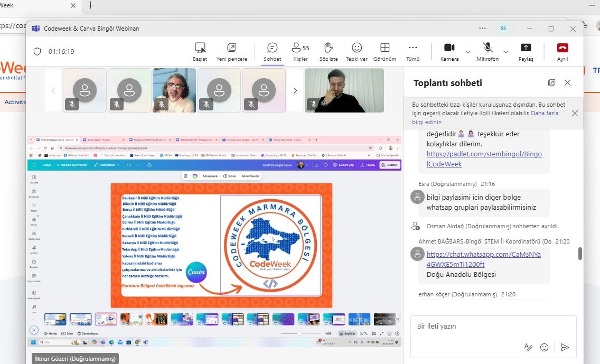Open the title bar three-dots menu
Viewport: 600px width, 364px height.
coord(483,29)
